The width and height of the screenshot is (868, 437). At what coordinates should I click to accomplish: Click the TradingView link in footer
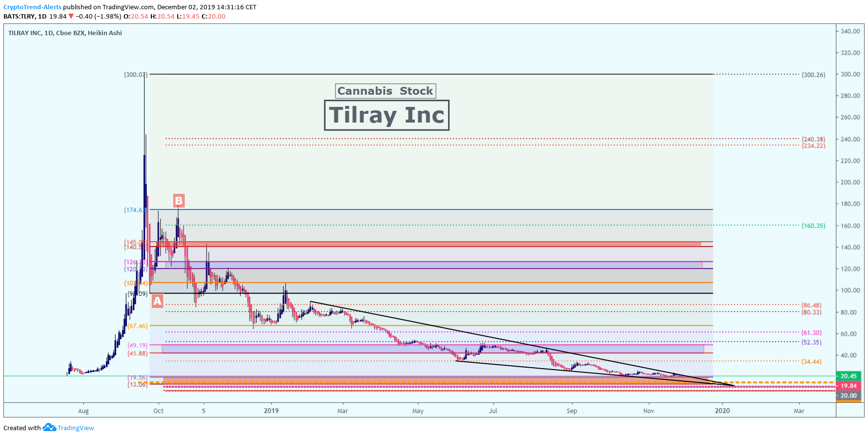pos(76,428)
